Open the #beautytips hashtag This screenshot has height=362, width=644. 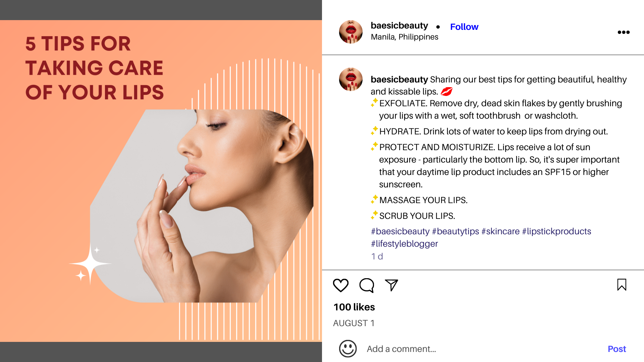455,231
